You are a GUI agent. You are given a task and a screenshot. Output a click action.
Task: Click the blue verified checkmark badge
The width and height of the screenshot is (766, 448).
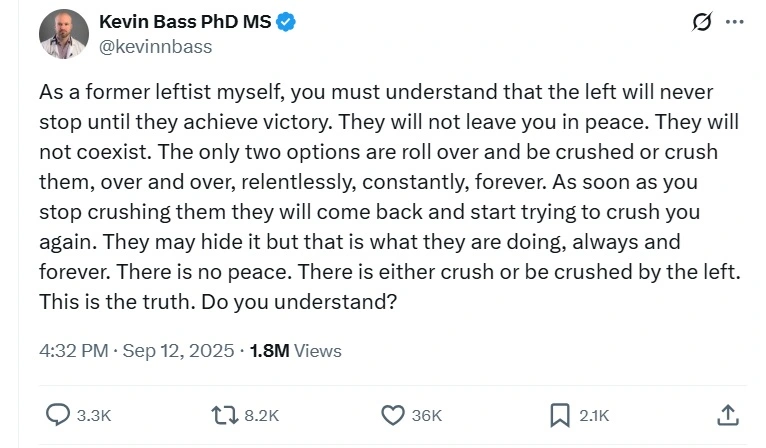coord(284,22)
